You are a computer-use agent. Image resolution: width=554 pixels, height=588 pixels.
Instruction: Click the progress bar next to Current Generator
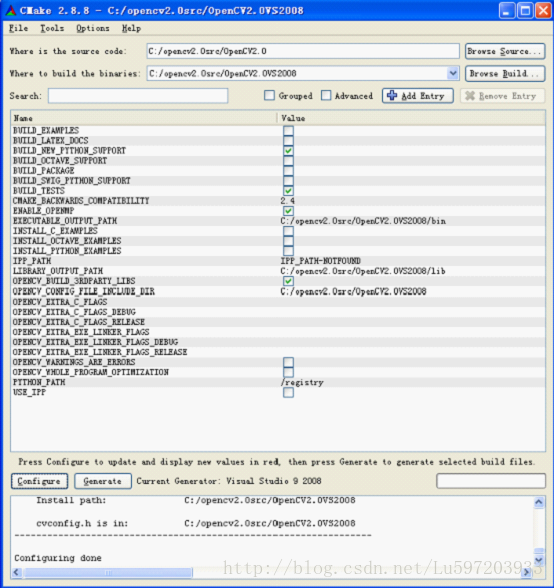pyautogui.click(x=491, y=481)
